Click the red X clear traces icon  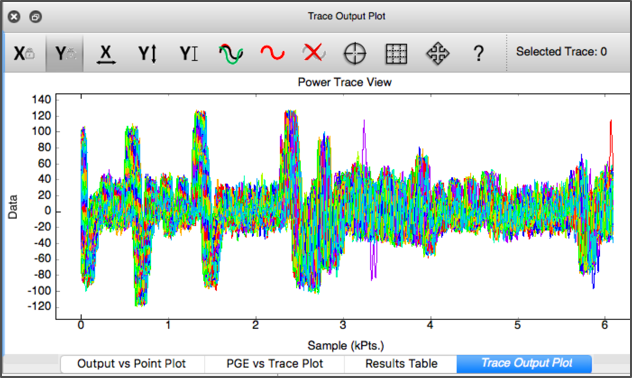coord(314,53)
